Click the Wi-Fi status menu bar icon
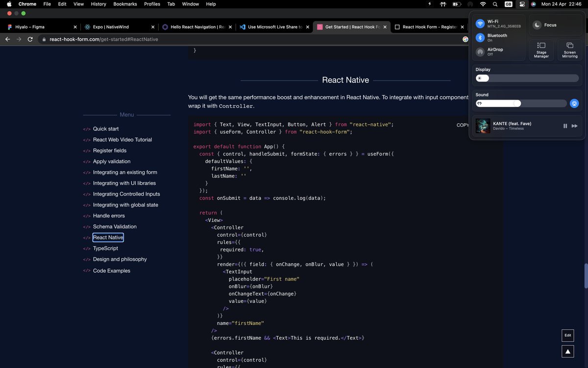The image size is (588, 368). (483, 4)
